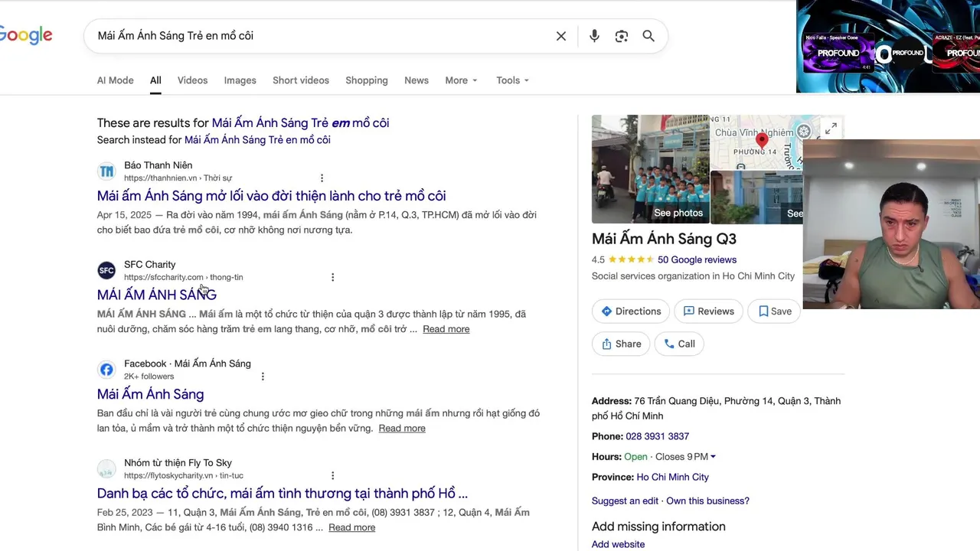Click the red map pin marker
This screenshot has width=980, height=551.
point(761,141)
